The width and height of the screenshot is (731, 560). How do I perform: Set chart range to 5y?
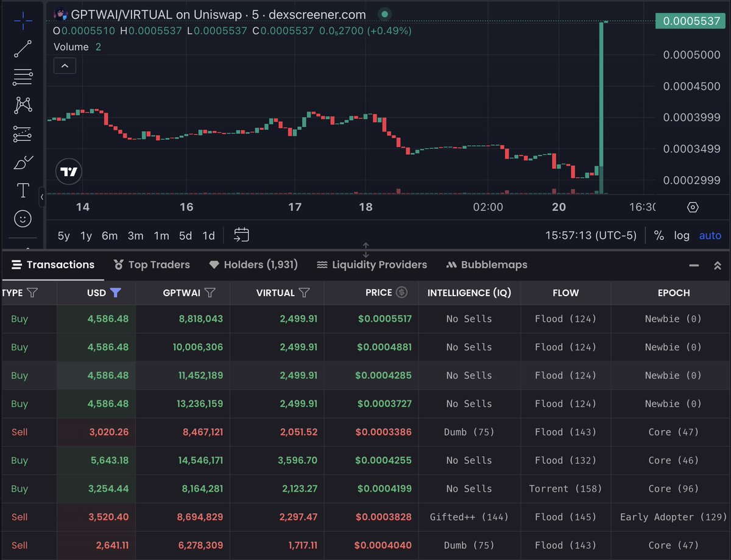pyautogui.click(x=63, y=236)
